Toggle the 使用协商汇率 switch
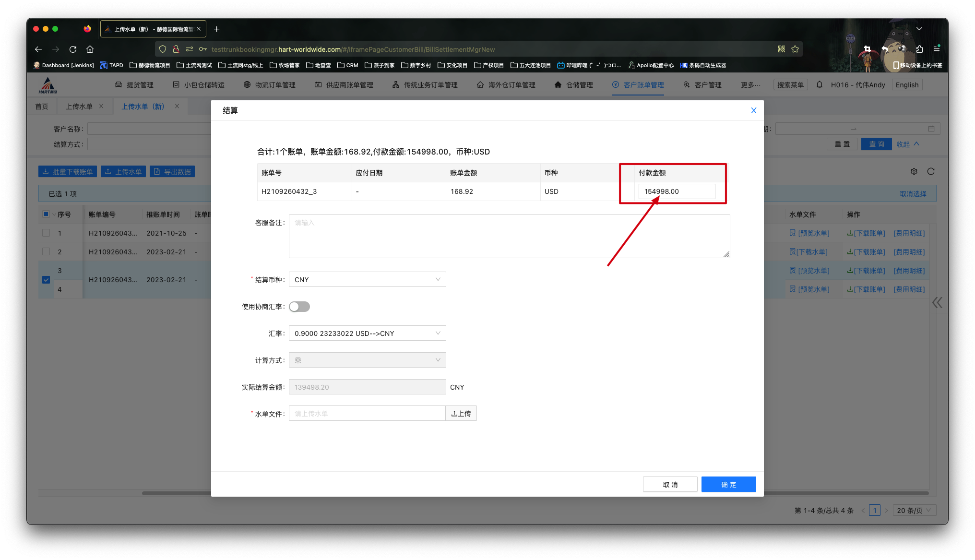The width and height of the screenshot is (975, 560). pos(299,307)
